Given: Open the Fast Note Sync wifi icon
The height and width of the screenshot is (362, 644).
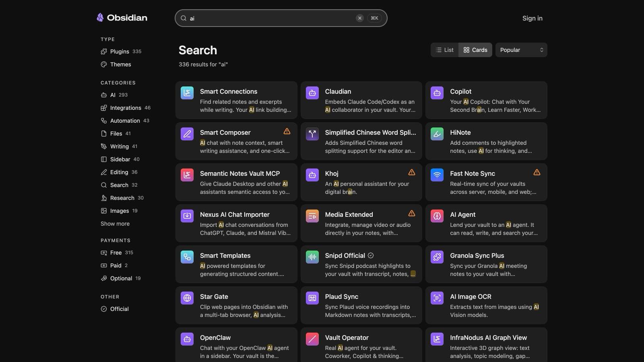Looking at the screenshot, I should pos(437,175).
